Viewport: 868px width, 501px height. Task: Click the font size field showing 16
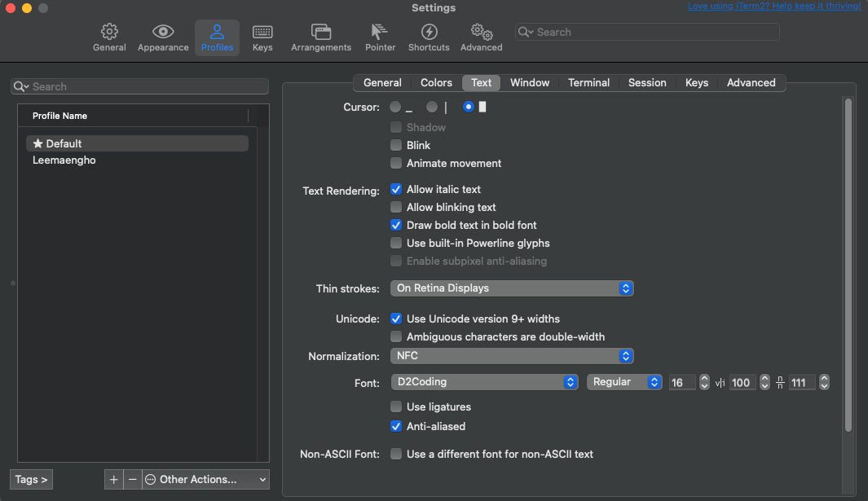point(682,383)
